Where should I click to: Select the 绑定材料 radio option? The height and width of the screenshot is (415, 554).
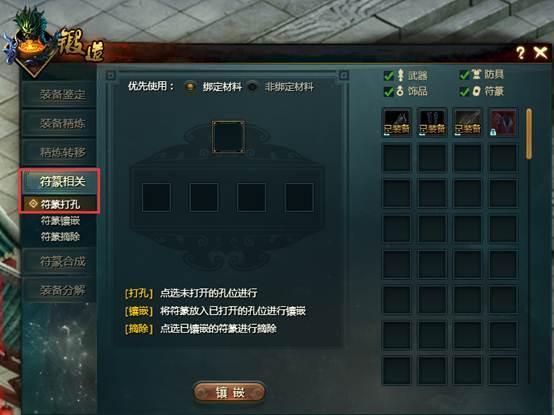(190, 87)
